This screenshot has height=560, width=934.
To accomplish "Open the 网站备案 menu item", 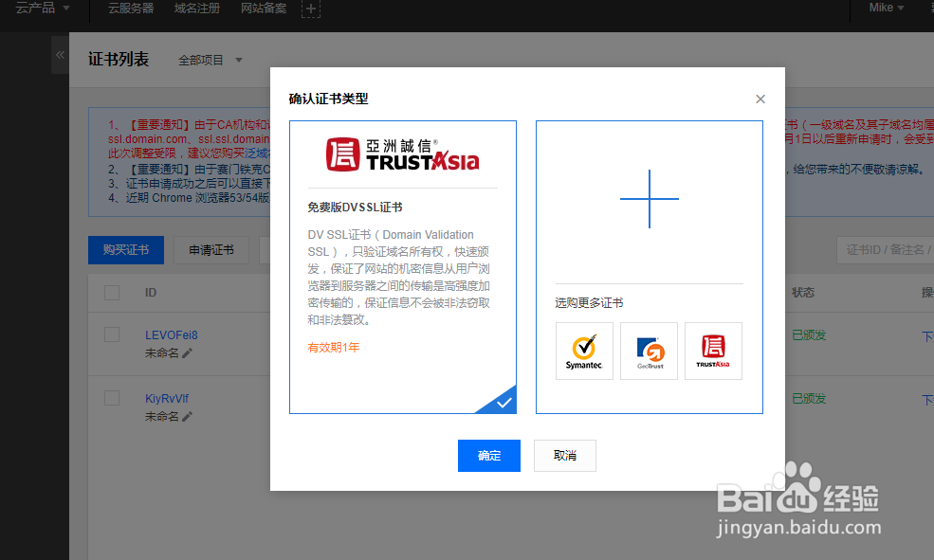I will pyautogui.click(x=264, y=9).
